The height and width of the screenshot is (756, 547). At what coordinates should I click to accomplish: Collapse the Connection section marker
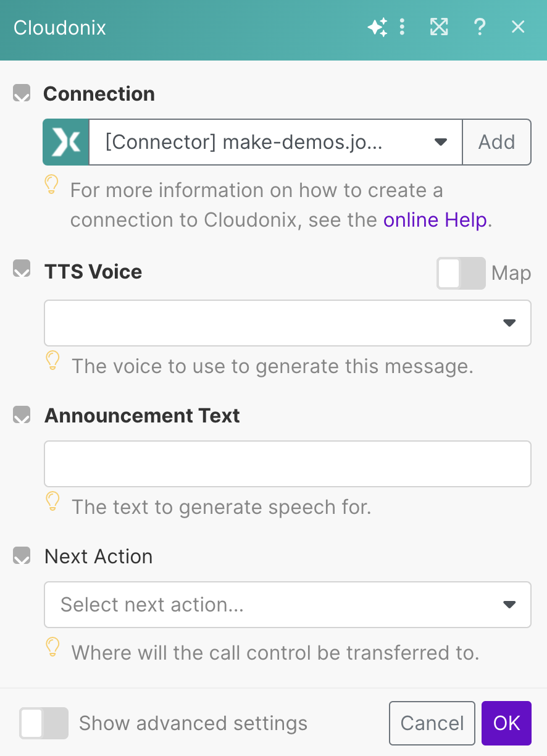(x=22, y=94)
